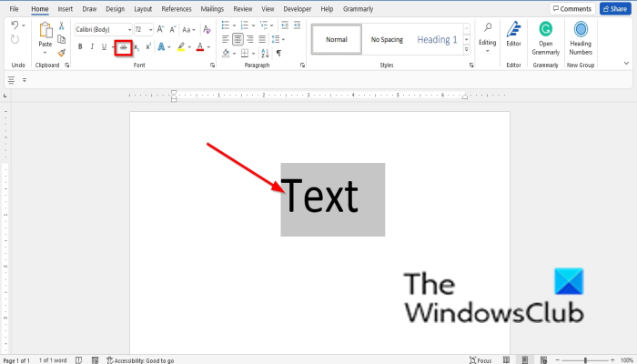Image resolution: width=637 pixels, height=364 pixels.
Task: Open the Mailings tab
Action: pyautogui.click(x=210, y=8)
